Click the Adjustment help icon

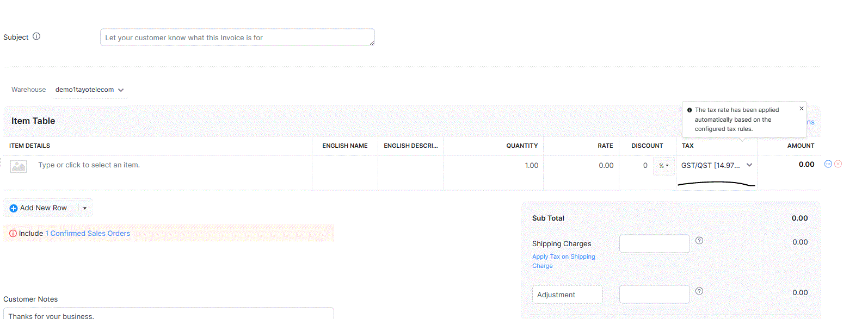pyautogui.click(x=699, y=291)
